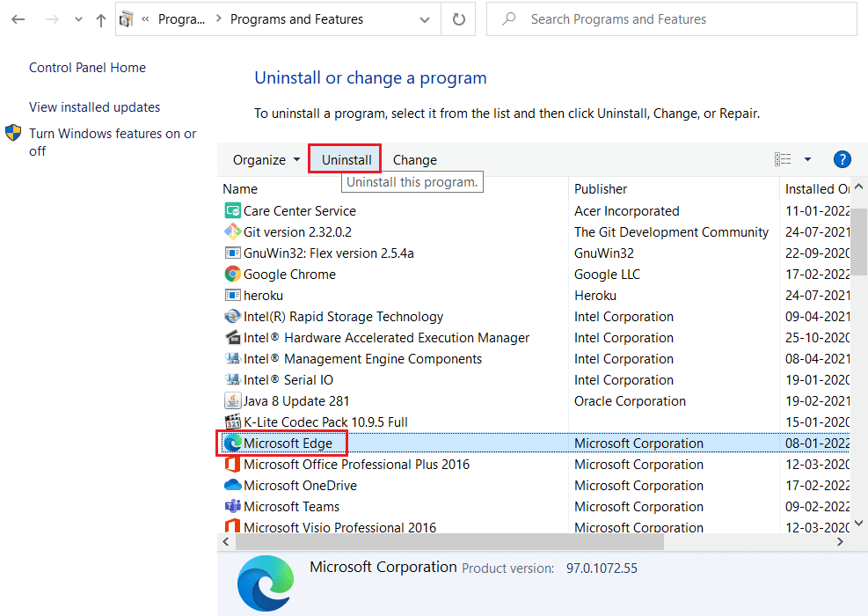The height and width of the screenshot is (616, 868).
Task: Select the Microsoft Teams row name
Action: click(292, 506)
